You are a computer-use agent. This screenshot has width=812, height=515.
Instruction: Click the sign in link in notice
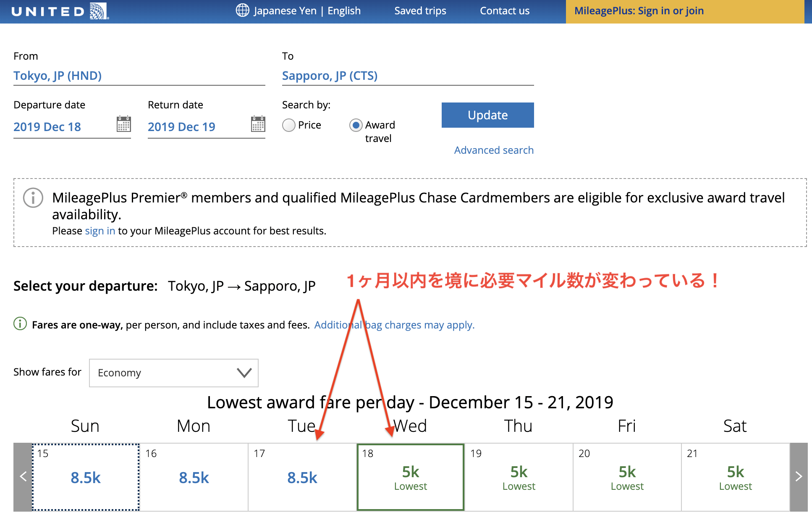[100, 231]
